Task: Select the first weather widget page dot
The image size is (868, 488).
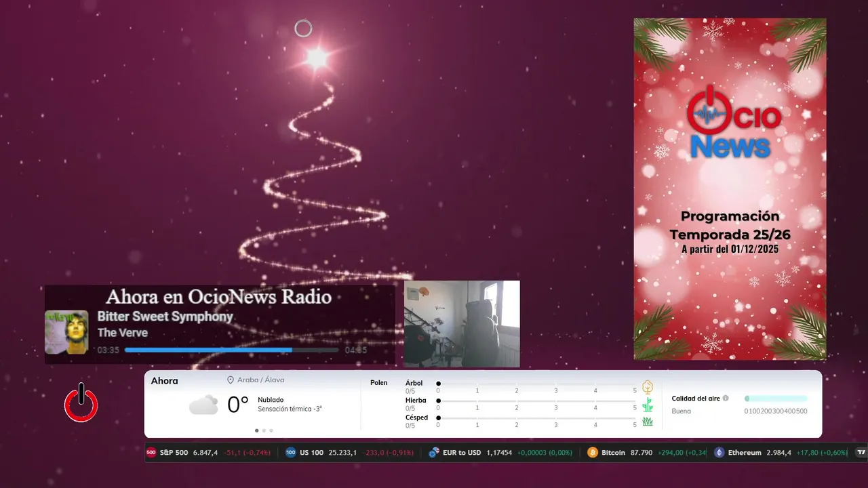Action: pyautogui.click(x=256, y=430)
